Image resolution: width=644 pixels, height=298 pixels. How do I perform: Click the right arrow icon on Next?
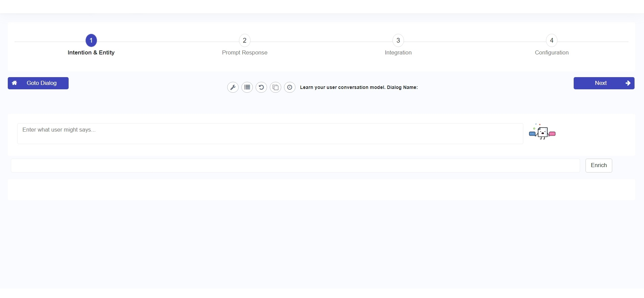click(x=628, y=83)
